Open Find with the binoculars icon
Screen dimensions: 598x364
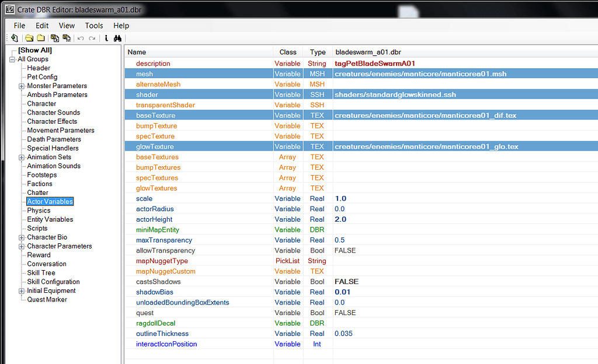(x=117, y=38)
